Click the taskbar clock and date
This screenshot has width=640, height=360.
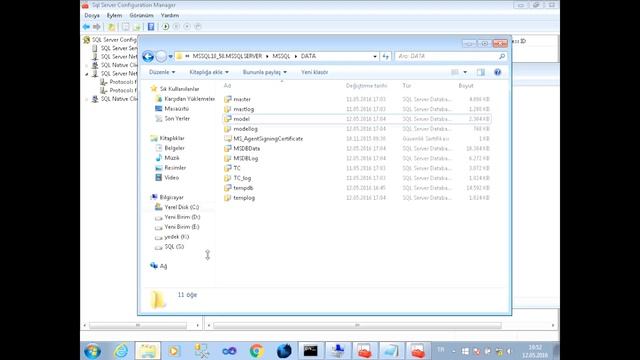point(535,351)
